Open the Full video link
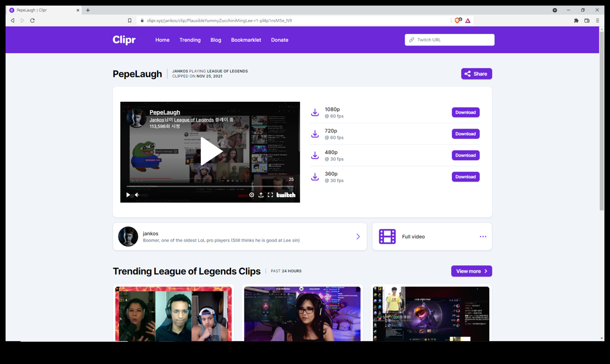Screen dimensions: 610x364 pyautogui.click(x=413, y=237)
